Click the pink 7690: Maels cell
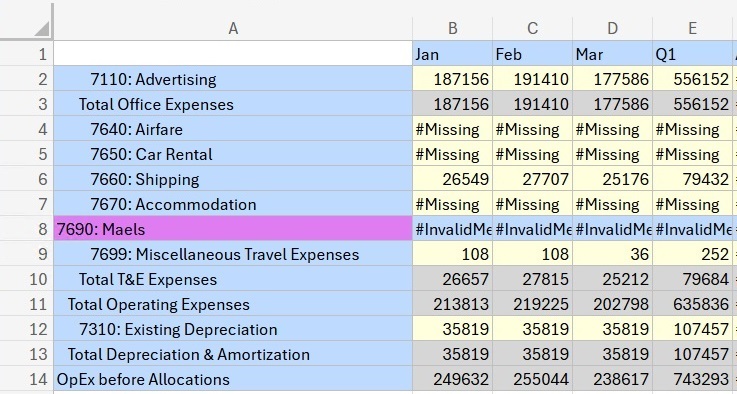Image resolution: width=737 pixels, height=394 pixels. click(233, 229)
